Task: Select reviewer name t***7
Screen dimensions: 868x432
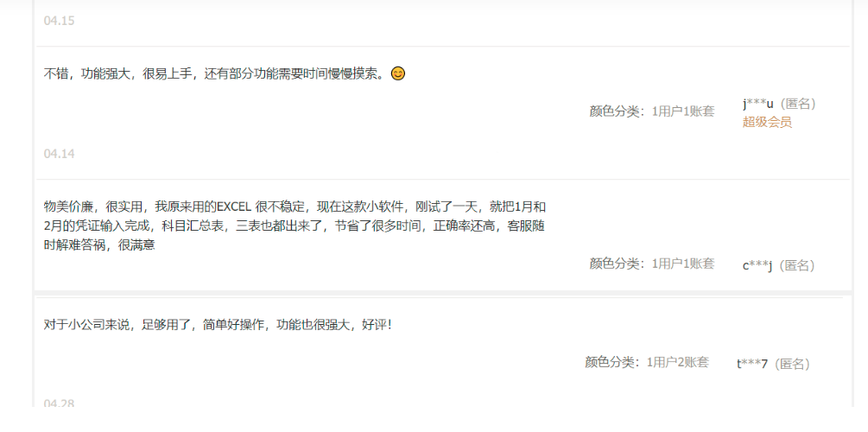Action: [x=752, y=364]
